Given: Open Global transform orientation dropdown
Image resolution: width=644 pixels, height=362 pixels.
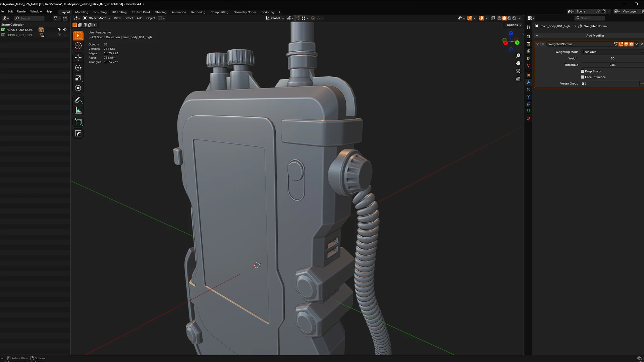Looking at the screenshot, I should click(275, 18).
